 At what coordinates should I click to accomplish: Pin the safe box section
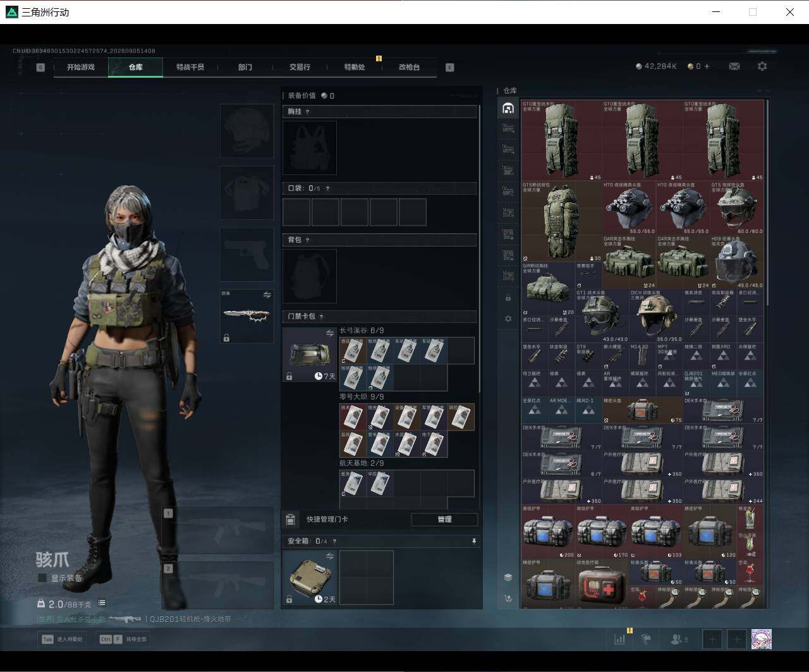[474, 541]
